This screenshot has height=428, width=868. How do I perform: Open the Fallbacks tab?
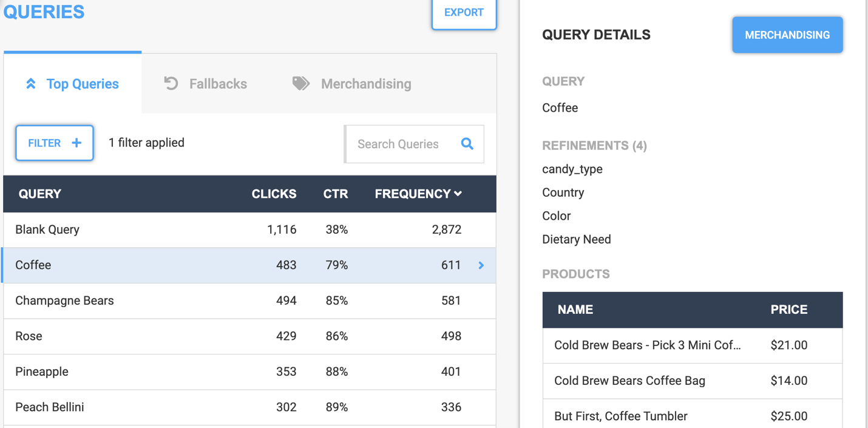[x=205, y=84]
